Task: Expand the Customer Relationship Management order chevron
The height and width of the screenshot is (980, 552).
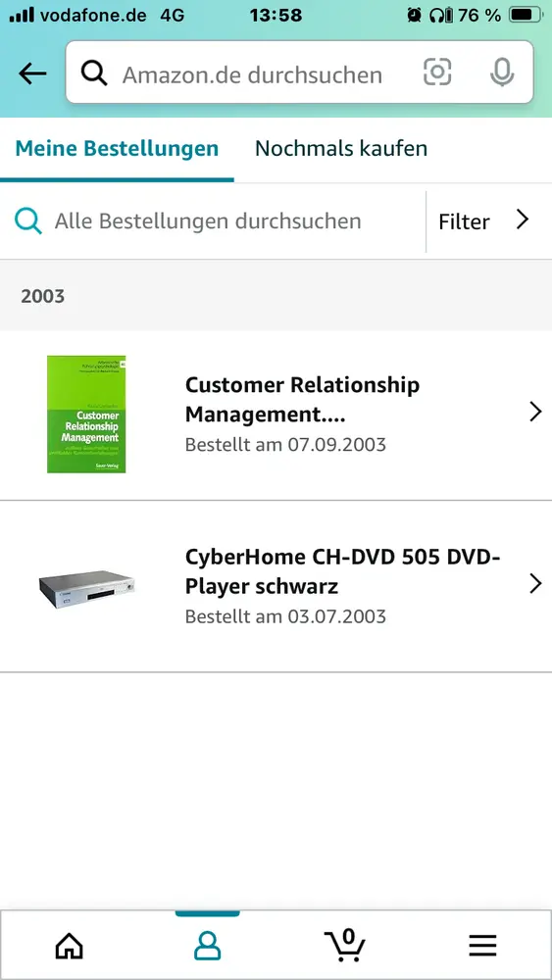Action: point(535,412)
